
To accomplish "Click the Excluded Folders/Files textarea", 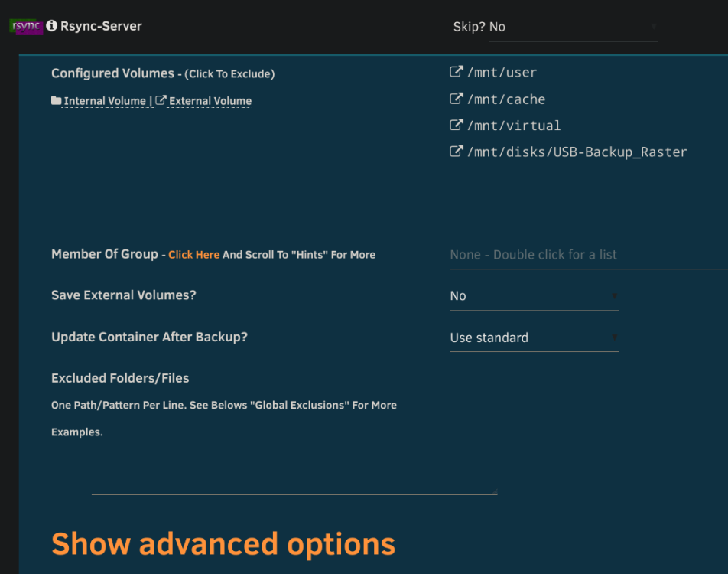I will pos(294,471).
